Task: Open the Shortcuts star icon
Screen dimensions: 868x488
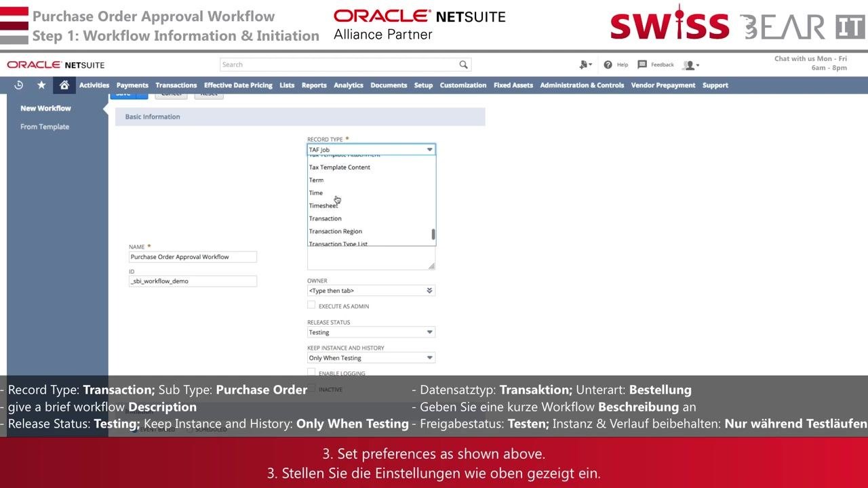Action: 41,85
